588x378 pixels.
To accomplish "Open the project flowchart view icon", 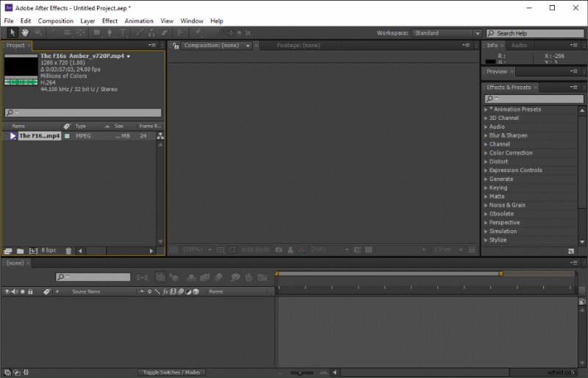I will pyautogui.click(x=160, y=136).
